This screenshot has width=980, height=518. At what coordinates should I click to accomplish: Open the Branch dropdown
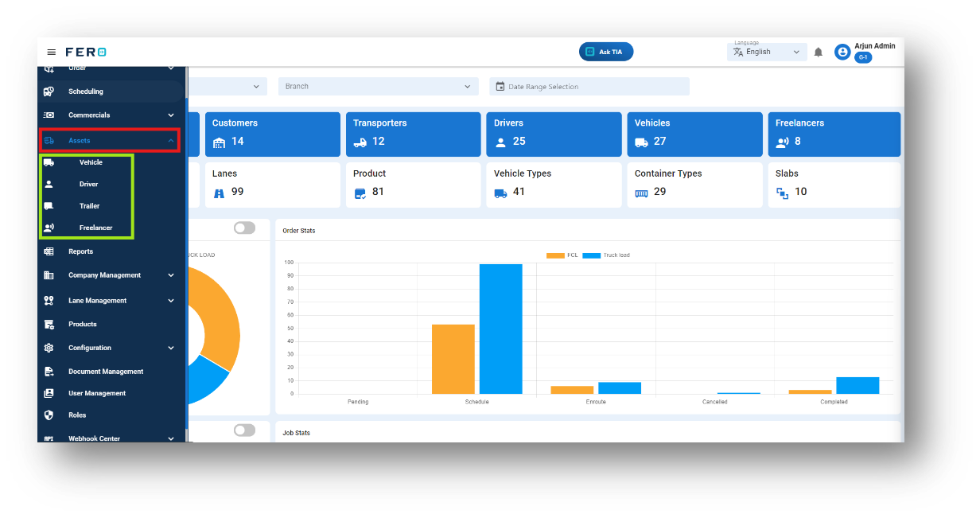point(378,87)
